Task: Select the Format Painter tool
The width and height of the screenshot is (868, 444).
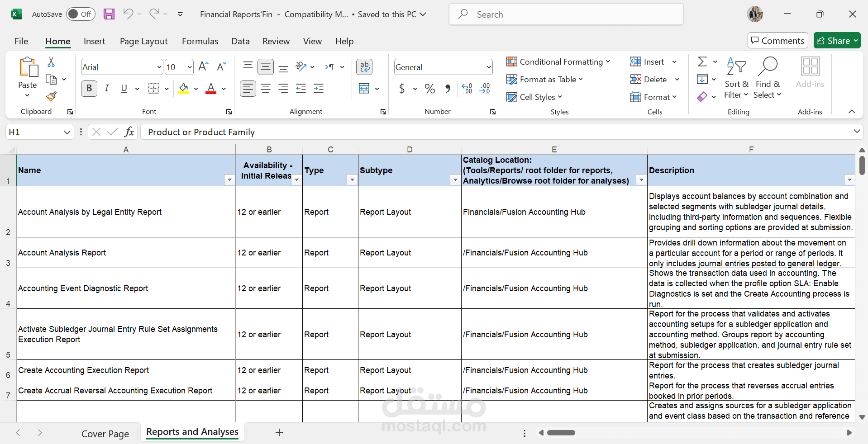Action: pos(51,97)
